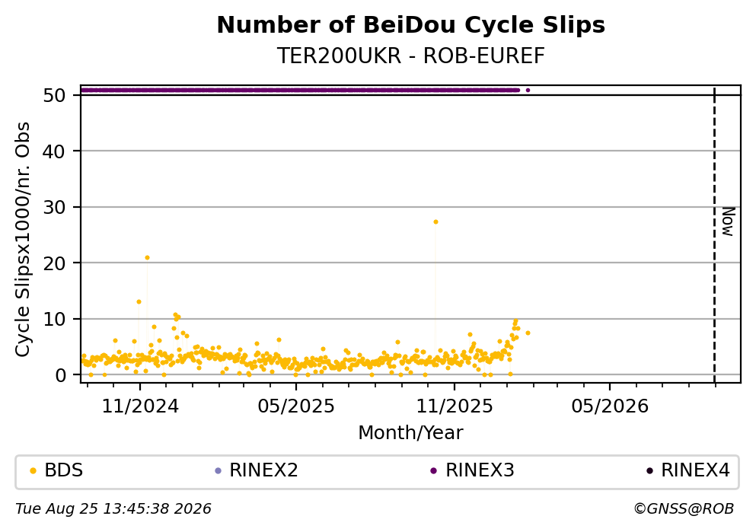Click the dark RINEX4 legend dot
The width and height of the screenshot is (756, 532).
[649, 471]
